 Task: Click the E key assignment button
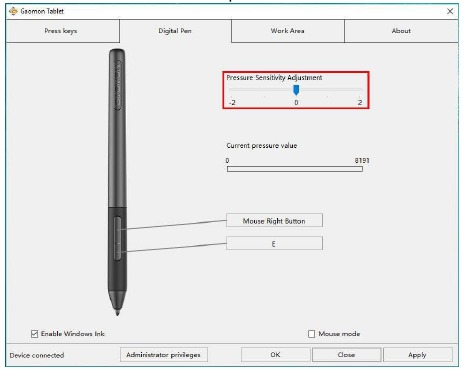click(x=274, y=243)
